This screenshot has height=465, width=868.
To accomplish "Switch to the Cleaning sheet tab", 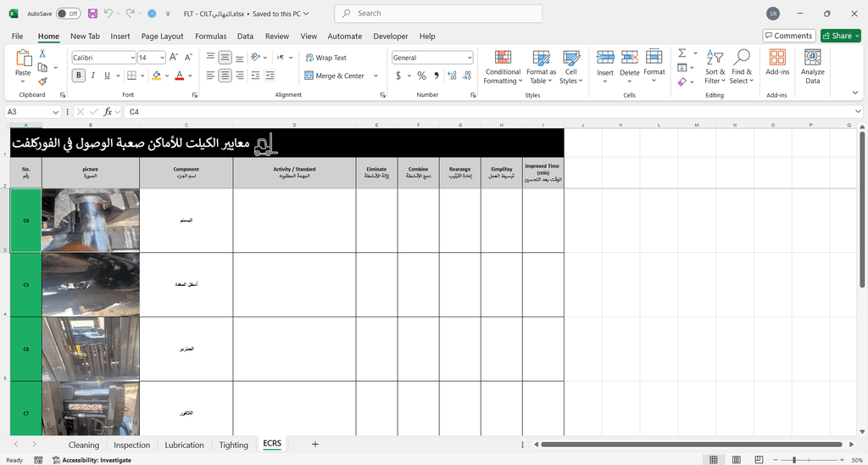I will click(x=84, y=445).
